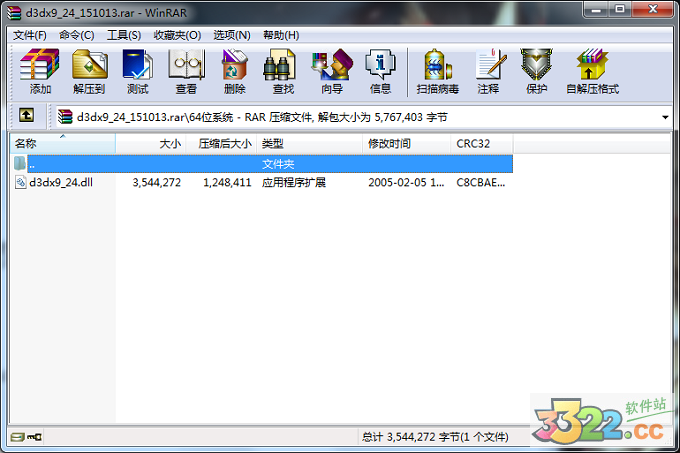Click the d3dx9_24.dll file icon
680x453 pixels.
coord(21,182)
